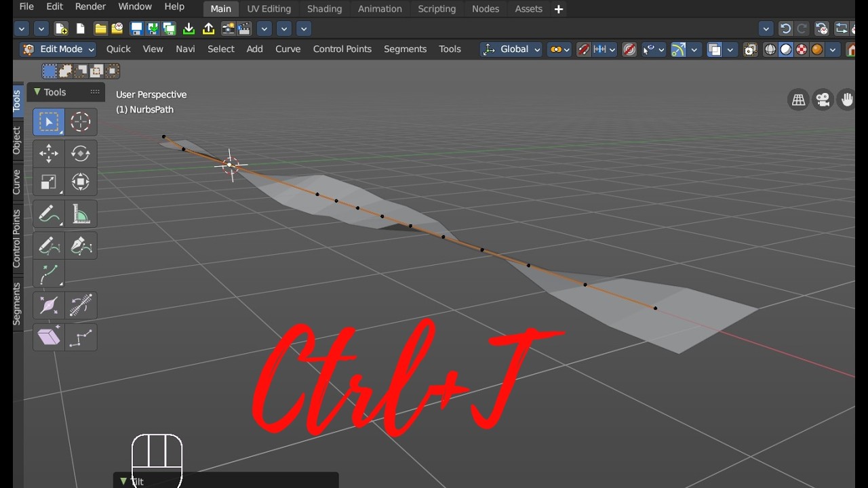
Task: Switch to the Shading workspace tab
Action: [x=324, y=9]
